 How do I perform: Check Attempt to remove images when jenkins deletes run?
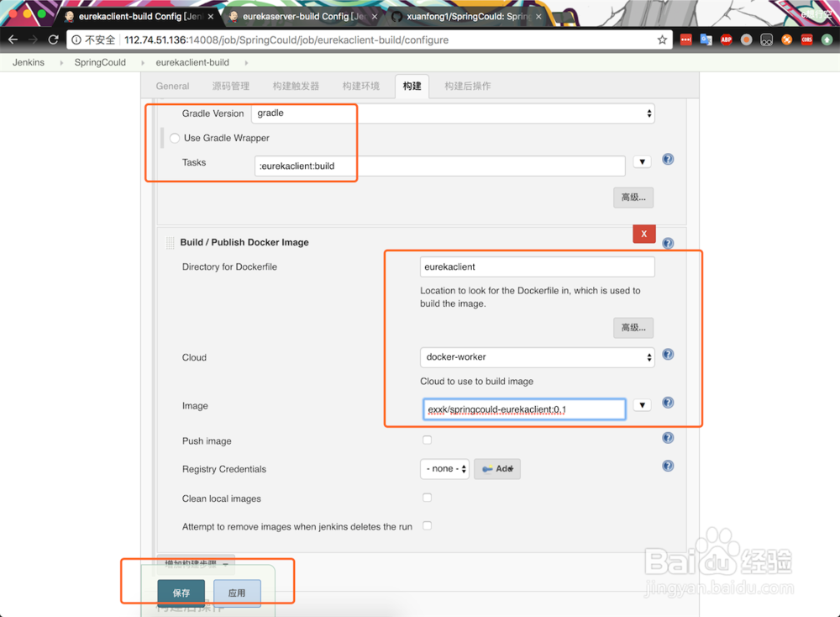(x=427, y=525)
